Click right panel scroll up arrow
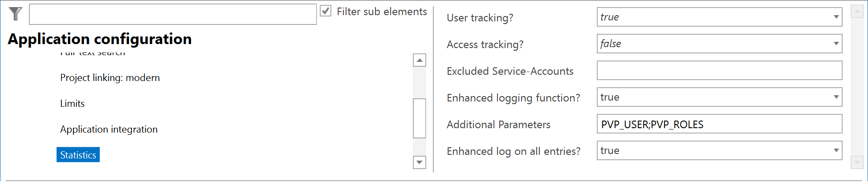This screenshot has width=868, height=182. [x=857, y=12]
